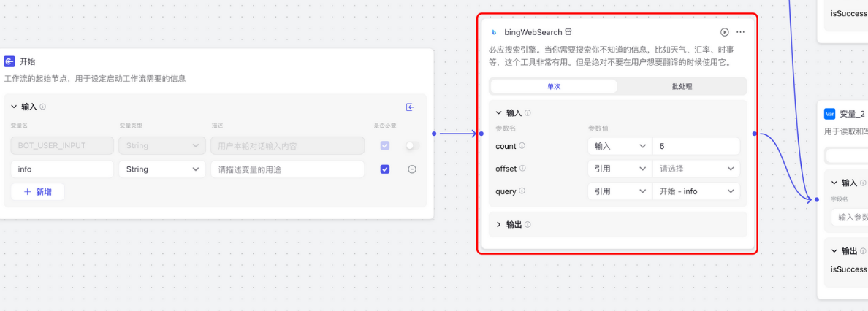Click the query parameter label
The image size is (868, 311).
click(506, 191)
